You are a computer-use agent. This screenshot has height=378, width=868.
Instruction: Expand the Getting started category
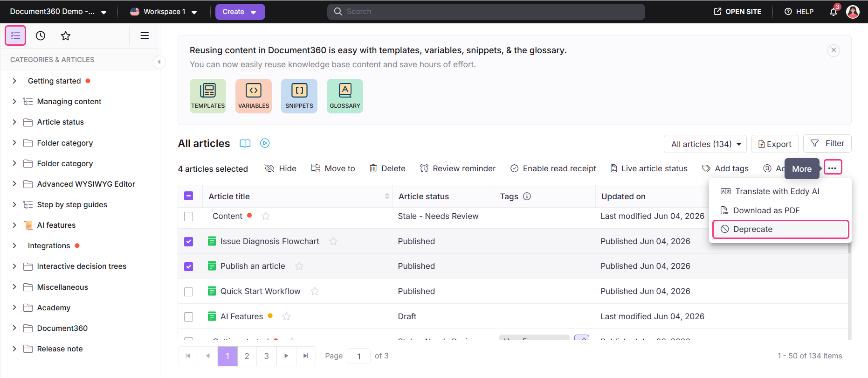tap(14, 81)
